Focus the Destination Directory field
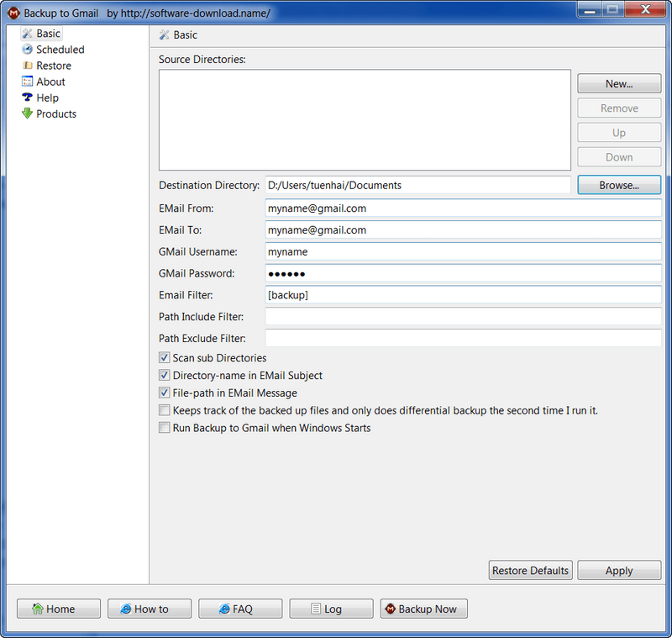Image resolution: width=672 pixels, height=638 pixels. click(x=417, y=185)
